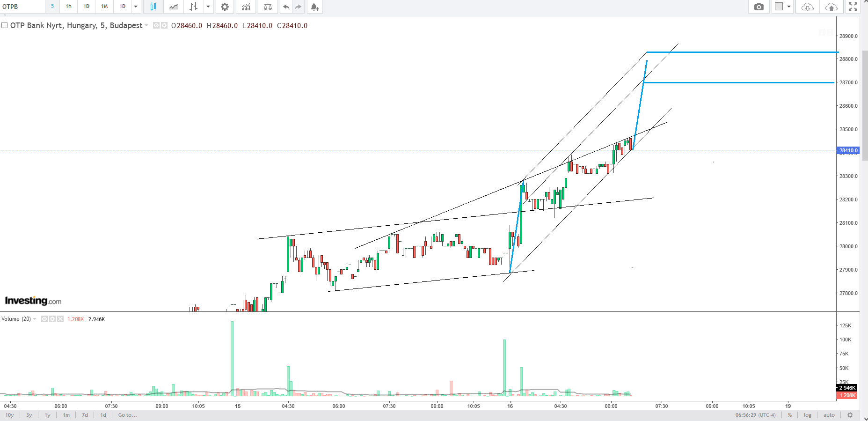Viewport: 868px width, 421px height.
Task: Set the range to 7d
Action: [x=85, y=415]
